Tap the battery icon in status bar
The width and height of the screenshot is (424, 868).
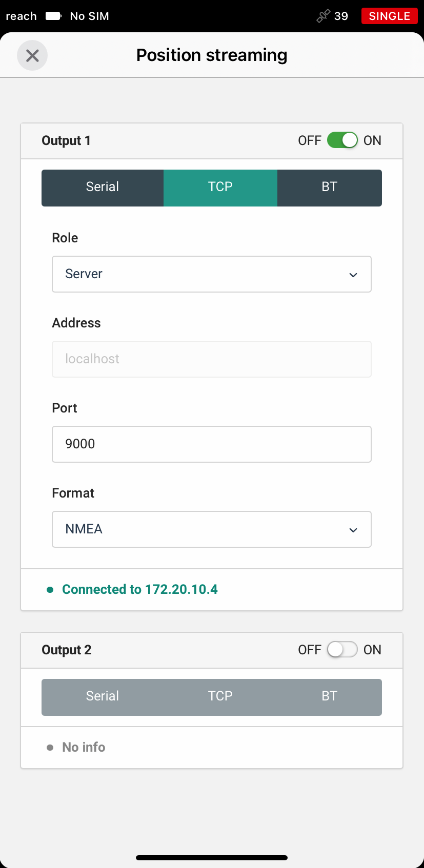[x=53, y=16]
